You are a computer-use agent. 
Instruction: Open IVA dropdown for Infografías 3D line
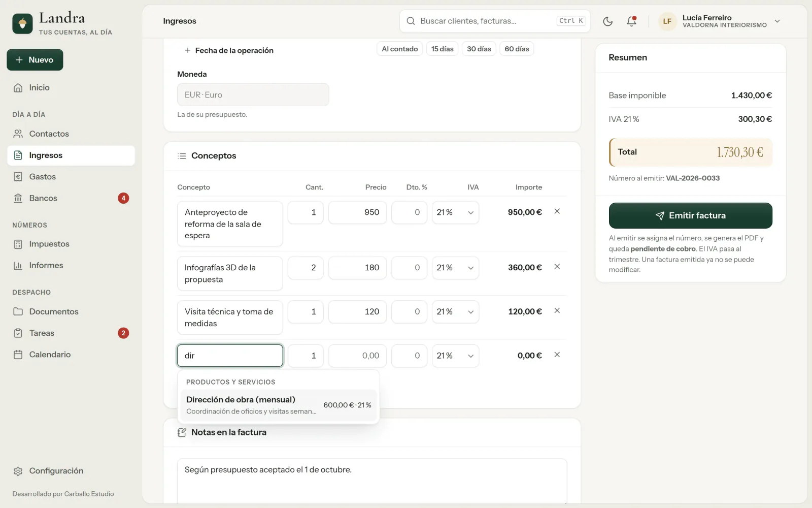pyautogui.click(x=455, y=268)
